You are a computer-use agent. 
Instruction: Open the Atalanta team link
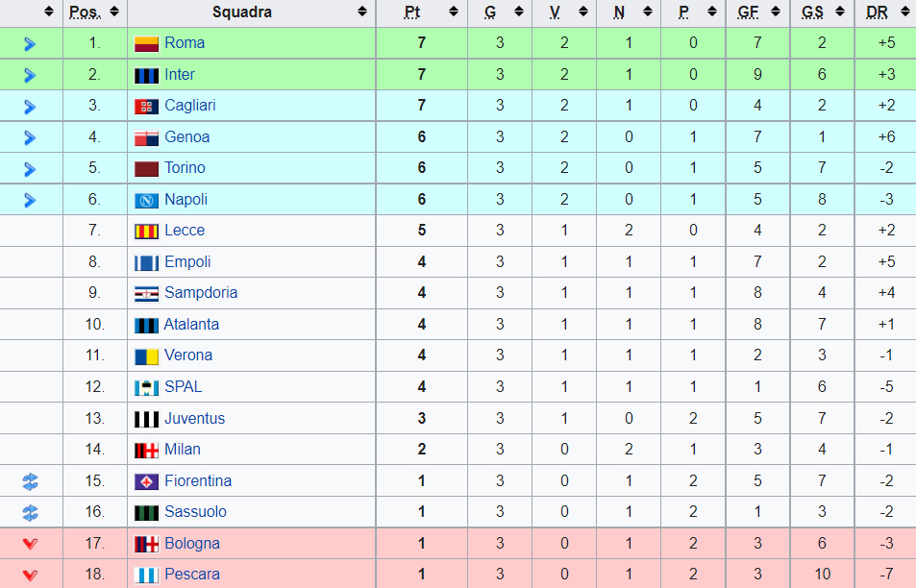[191, 325]
